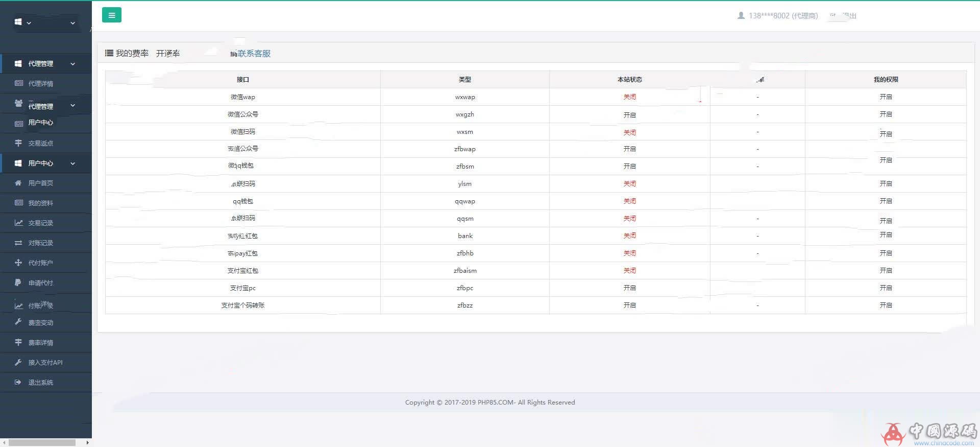The width and height of the screenshot is (980, 447).
Task: Click the wrench icon beside 费率变动
Action: (18, 322)
